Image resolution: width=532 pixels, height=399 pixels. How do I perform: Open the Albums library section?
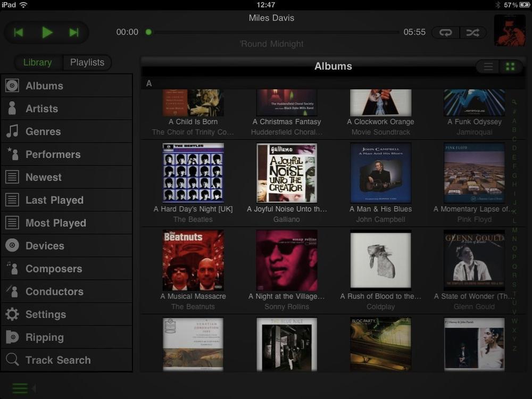[x=45, y=85]
